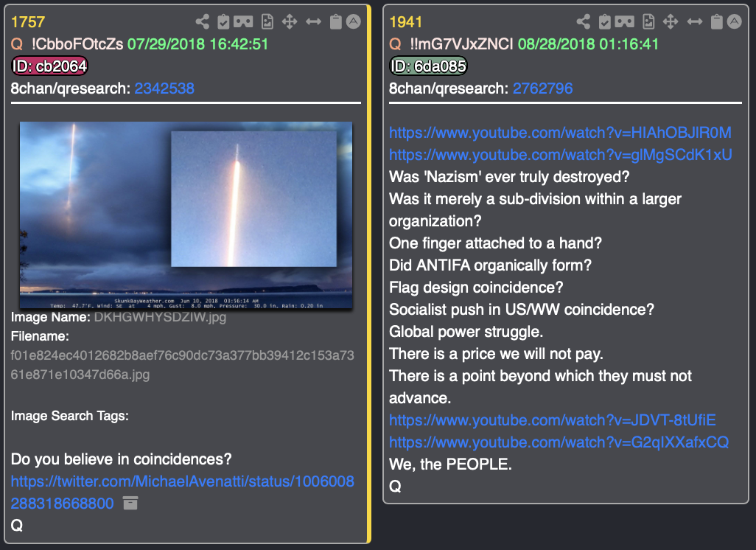Click circled A icon on post 1941
This screenshot has width=756, height=550.
coord(735,21)
